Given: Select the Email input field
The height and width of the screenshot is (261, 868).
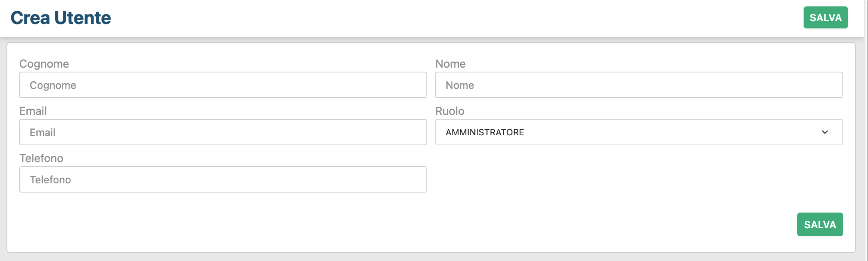Looking at the screenshot, I should pos(223,132).
